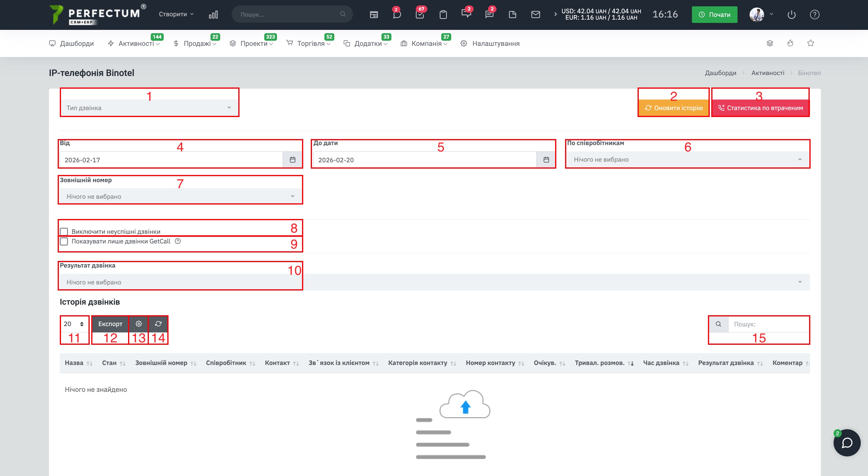Reload the call history table
Viewport: 868px width, 476px height.
coord(158,323)
